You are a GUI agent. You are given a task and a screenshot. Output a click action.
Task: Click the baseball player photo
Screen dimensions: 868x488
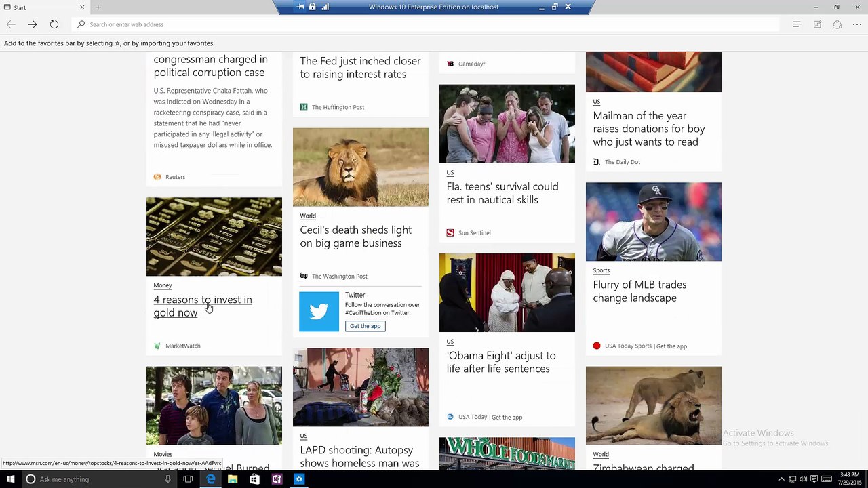[654, 222]
